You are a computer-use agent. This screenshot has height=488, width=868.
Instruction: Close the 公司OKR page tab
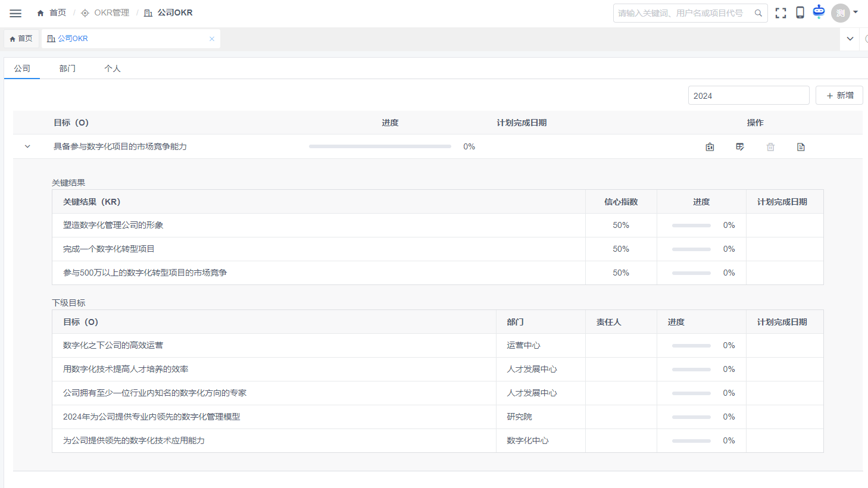click(x=211, y=39)
